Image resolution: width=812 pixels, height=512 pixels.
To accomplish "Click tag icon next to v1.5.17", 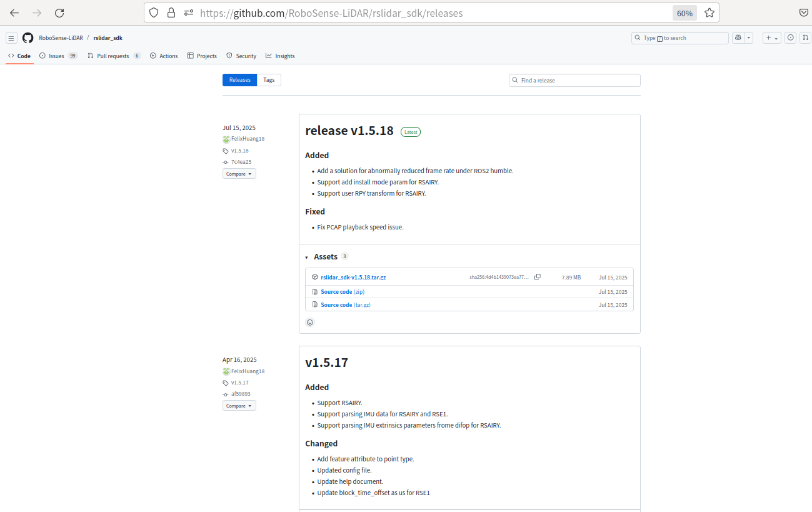I will coord(226,383).
